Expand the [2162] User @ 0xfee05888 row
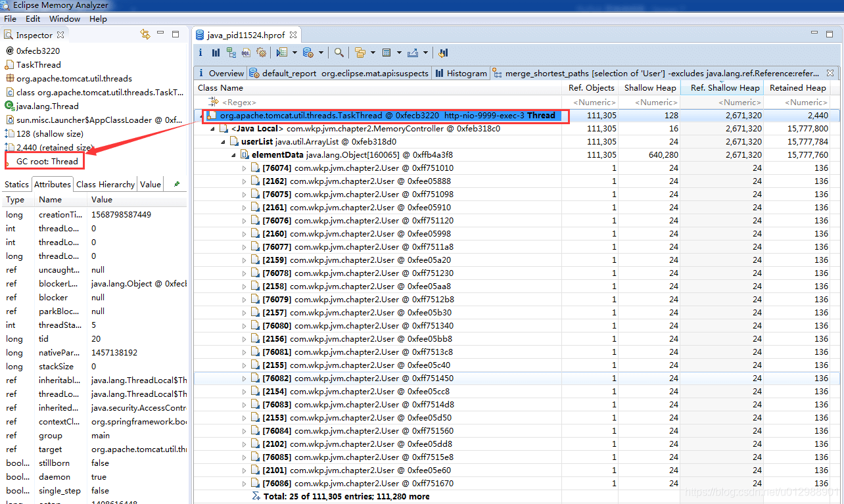The width and height of the screenshot is (844, 504). coord(244,181)
